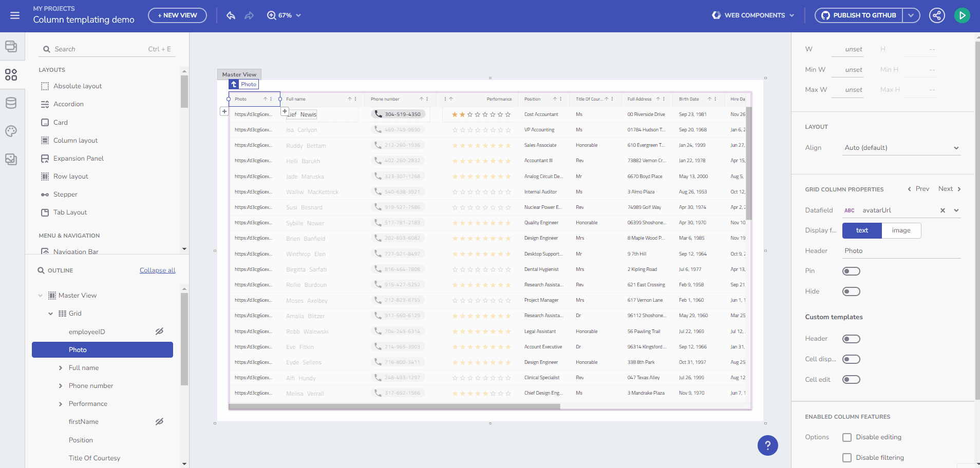Image resolution: width=980 pixels, height=468 pixels.
Task: Select Accordion from Layouts list
Action: tap(68, 104)
